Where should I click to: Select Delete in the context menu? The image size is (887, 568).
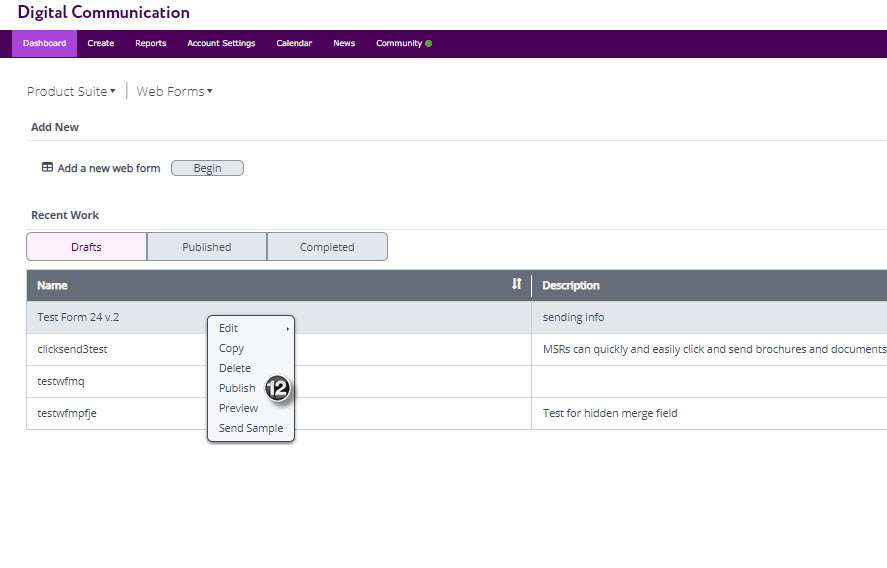[235, 368]
